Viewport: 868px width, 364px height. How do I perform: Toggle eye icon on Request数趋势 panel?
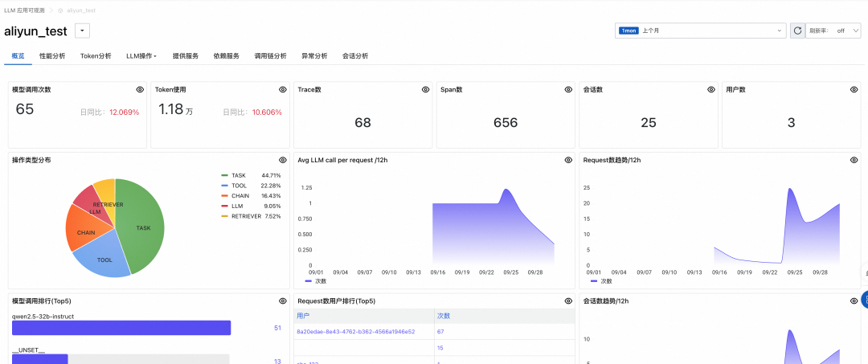point(854,160)
